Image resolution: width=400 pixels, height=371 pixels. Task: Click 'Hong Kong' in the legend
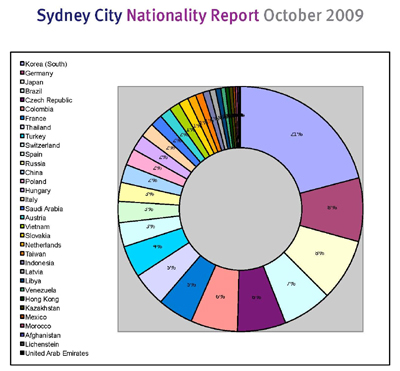tap(42, 299)
